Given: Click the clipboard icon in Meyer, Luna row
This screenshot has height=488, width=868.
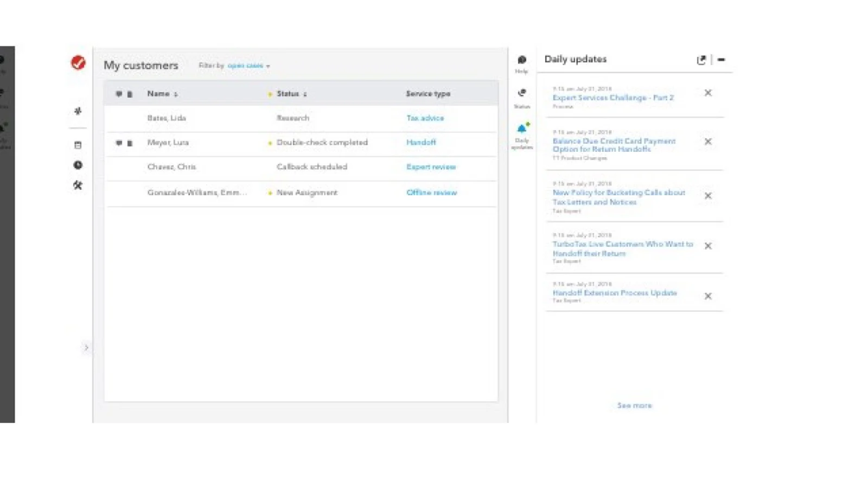Looking at the screenshot, I should point(130,143).
